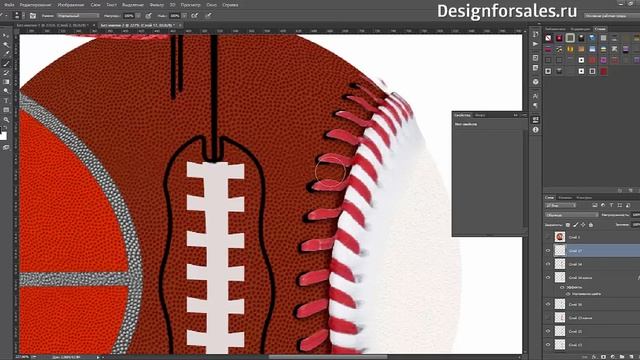Open the layer filter kind dropdown

560,205
